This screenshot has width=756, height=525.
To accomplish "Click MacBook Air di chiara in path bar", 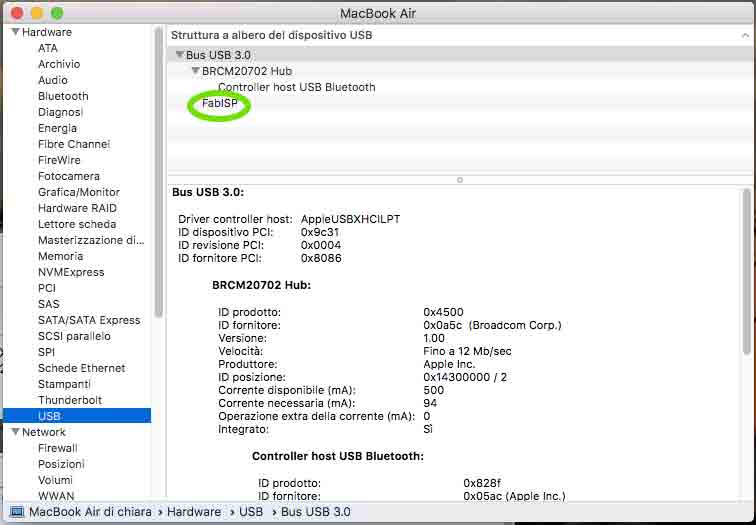I will pyautogui.click(x=90, y=512).
